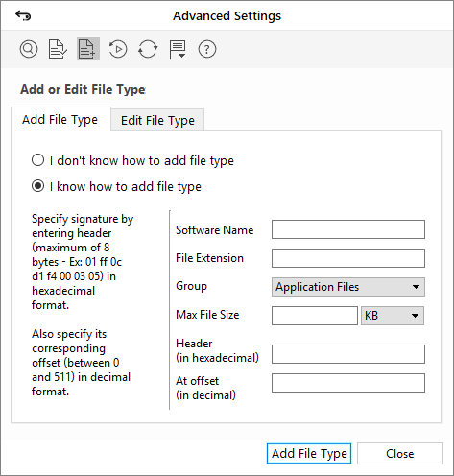Image resolution: width=454 pixels, height=476 pixels.
Task: Focus the Software Name text field
Action: (x=348, y=229)
